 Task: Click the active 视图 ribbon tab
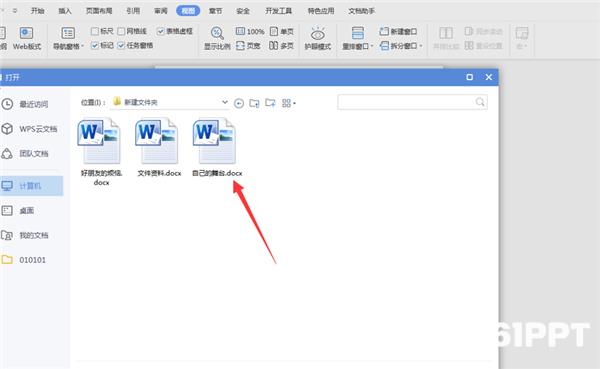coord(188,11)
